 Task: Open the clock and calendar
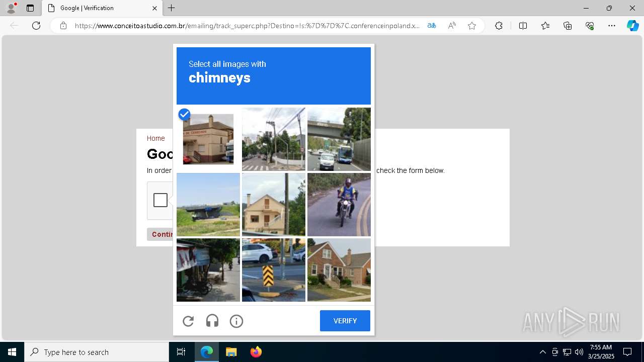click(x=601, y=352)
